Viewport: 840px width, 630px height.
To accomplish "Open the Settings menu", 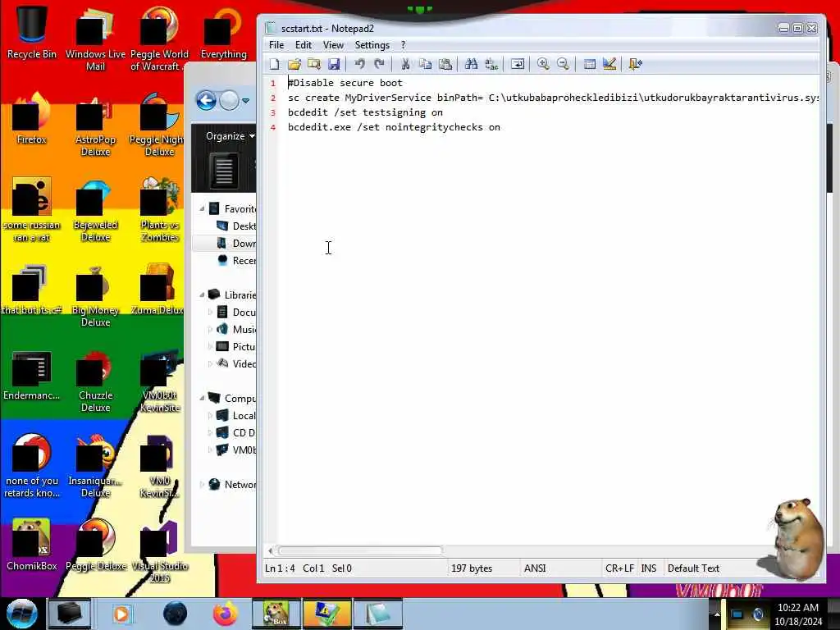I will tap(372, 45).
